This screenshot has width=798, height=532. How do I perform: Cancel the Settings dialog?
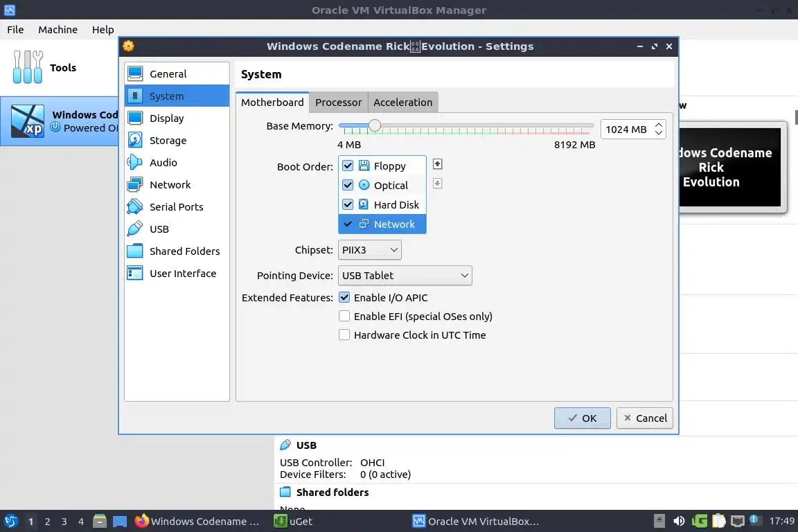pyautogui.click(x=645, y=418)
